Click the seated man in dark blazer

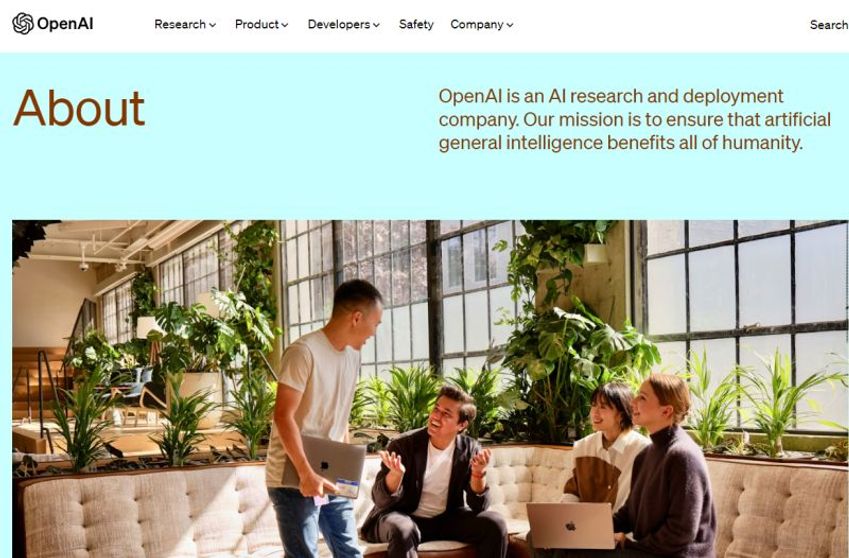pyautogui.click(x=433, y=471)
